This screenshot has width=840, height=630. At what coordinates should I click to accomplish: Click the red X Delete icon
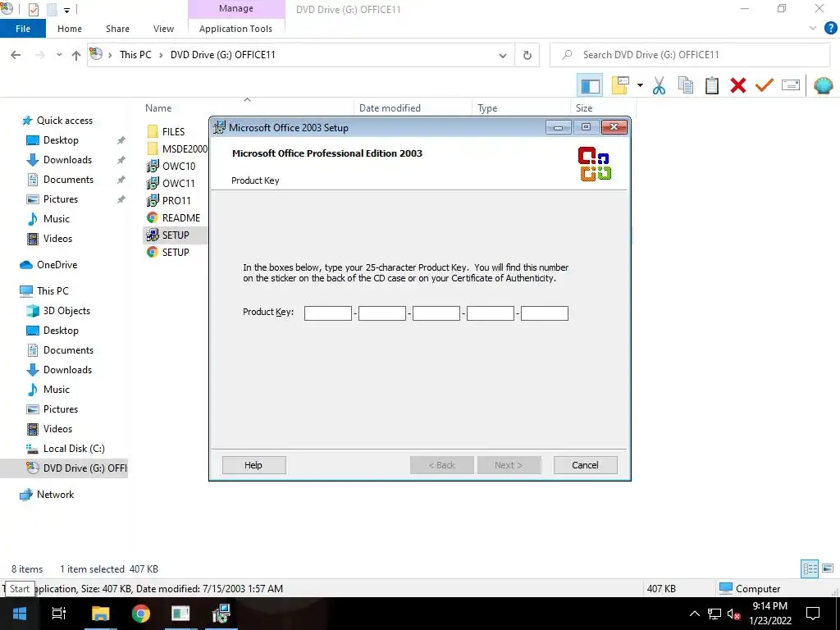(x=738, y=85)
